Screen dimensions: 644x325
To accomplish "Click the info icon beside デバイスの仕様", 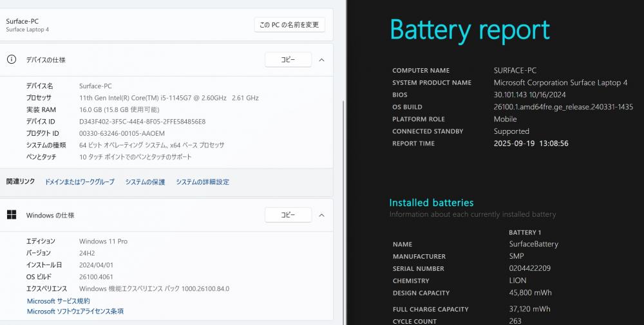I will point(11,60).
